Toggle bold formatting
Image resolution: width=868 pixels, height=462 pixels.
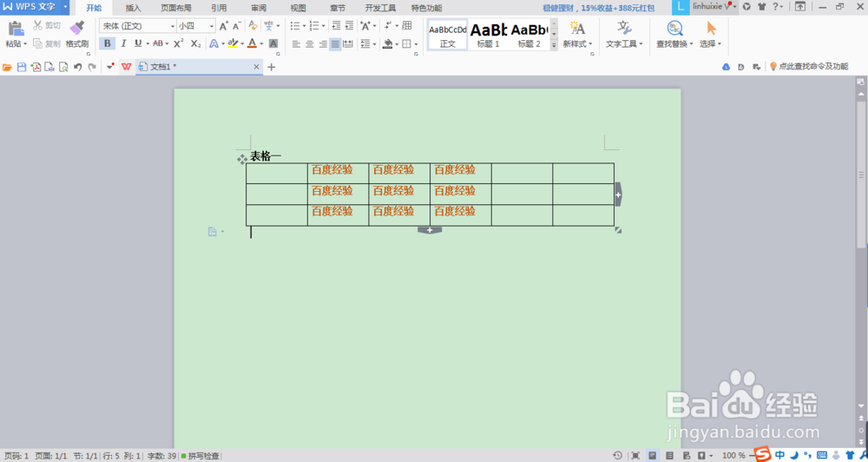click(108, 43)
